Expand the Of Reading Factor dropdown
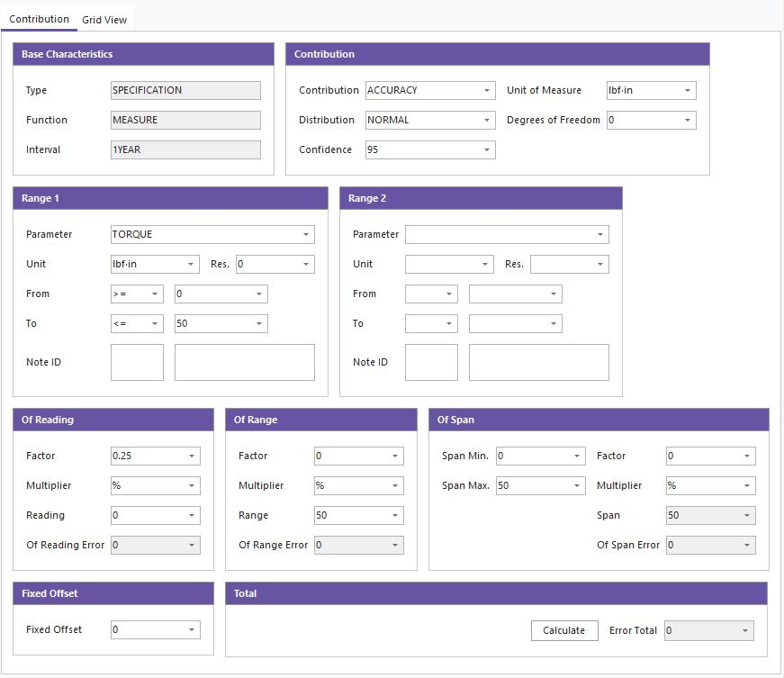Viewport: 784px width, 678px height. [192, 456]
